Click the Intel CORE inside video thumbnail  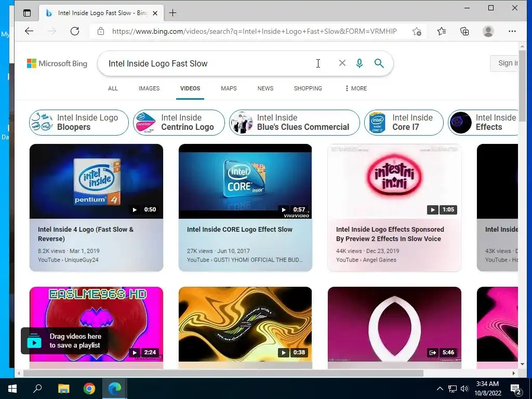pos(245,181)
